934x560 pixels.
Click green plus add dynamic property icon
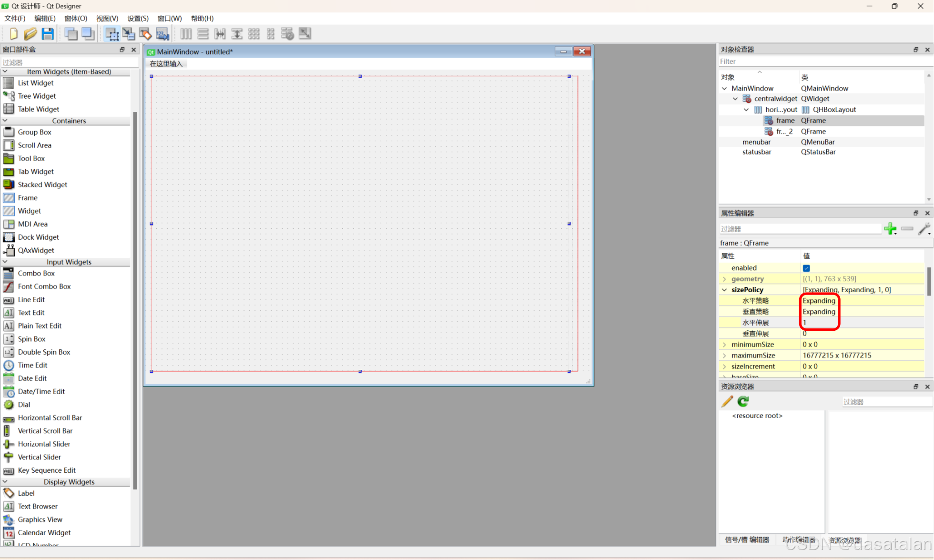point(890,229)
